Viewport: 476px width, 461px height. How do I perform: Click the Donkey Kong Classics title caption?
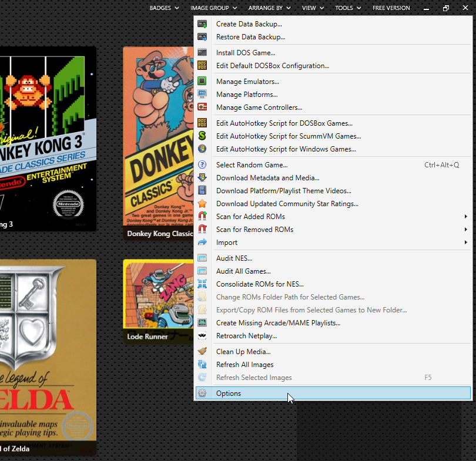pyautogui.click(x=160, y=234)
